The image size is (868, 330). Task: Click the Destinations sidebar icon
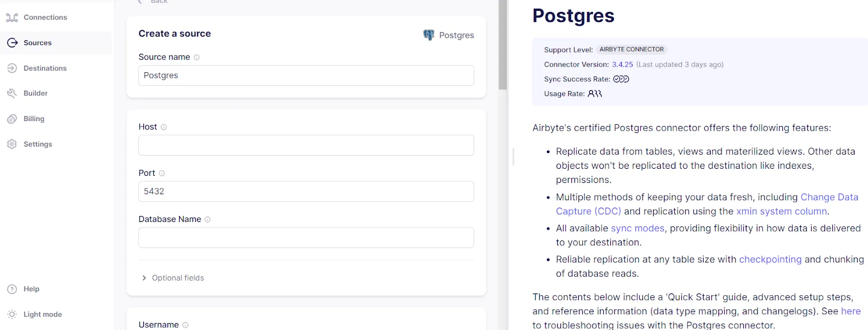(x=12, y=68)
